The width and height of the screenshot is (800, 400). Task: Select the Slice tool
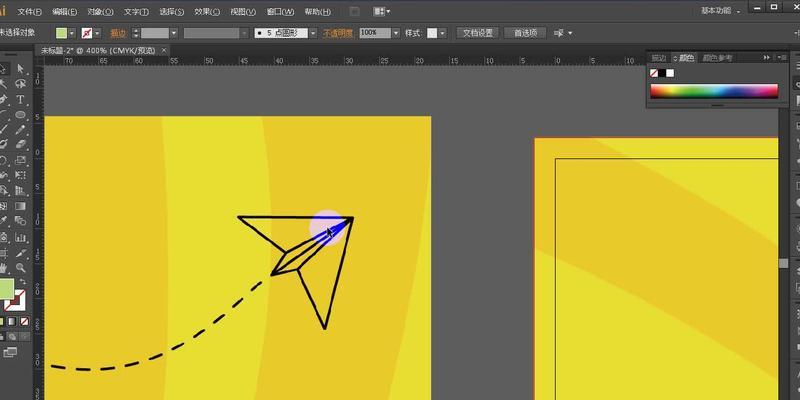(20, 253)
